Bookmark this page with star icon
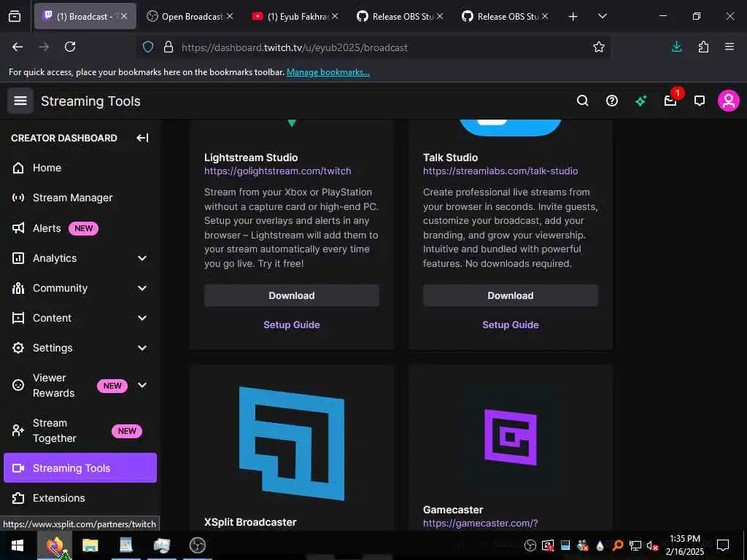 pyautogui.click(x=598, y=47)
